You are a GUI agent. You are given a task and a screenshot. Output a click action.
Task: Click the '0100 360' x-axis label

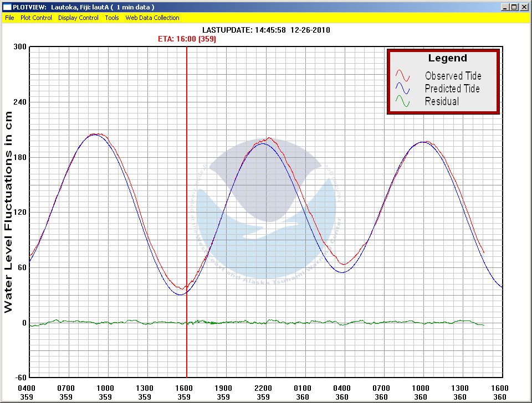pyautogui.click(x=303, y=392)
